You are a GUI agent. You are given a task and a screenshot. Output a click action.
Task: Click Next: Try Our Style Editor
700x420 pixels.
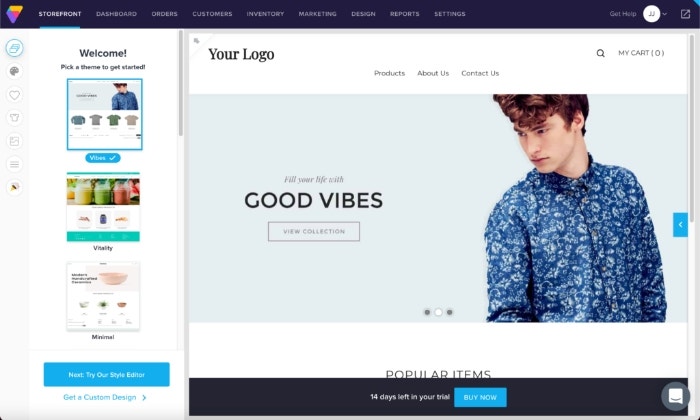[107, 374]
